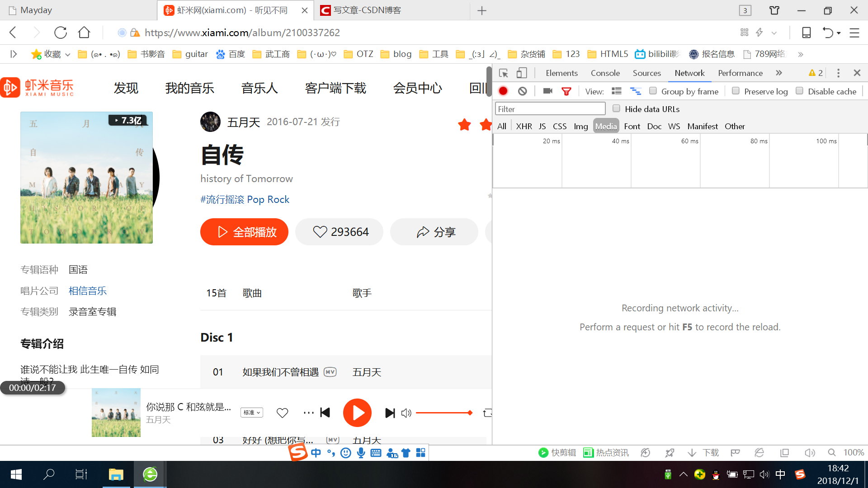Enable the Preserve log checkbox
The width and height of the screenshot is (868, 488).
click(x=736, y=91)
